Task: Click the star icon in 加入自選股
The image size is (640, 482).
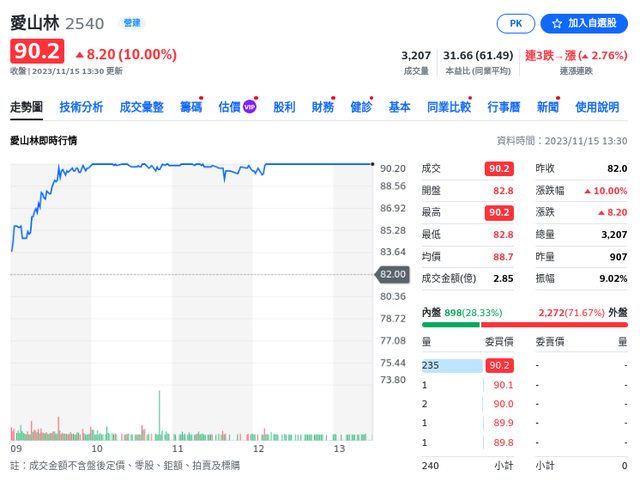Action: pos(555,23)
